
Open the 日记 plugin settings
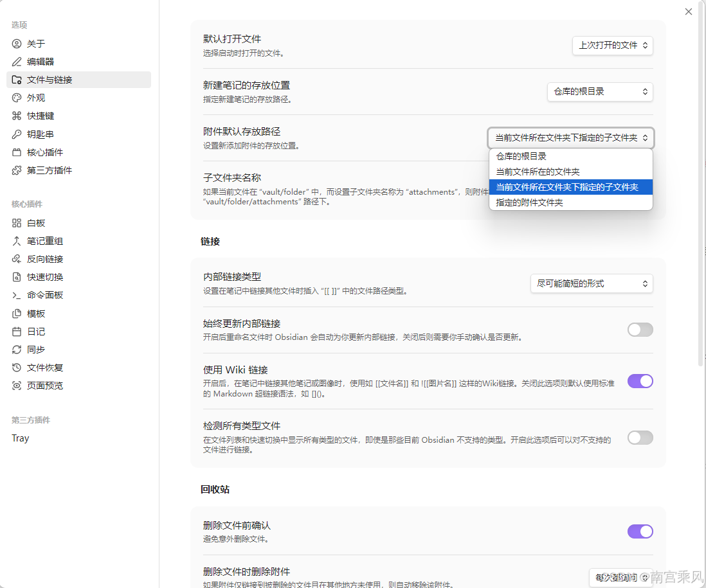click(x=79, y=332)
